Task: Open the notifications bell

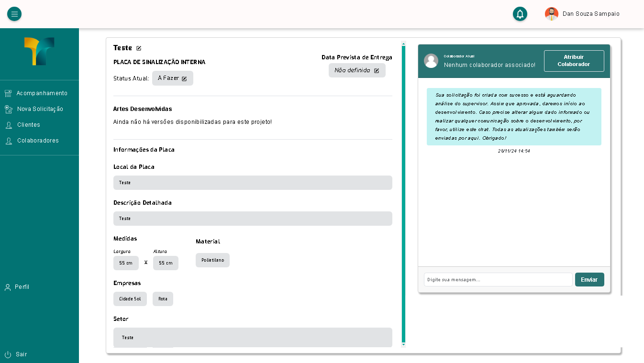Action: coord(520,14)
